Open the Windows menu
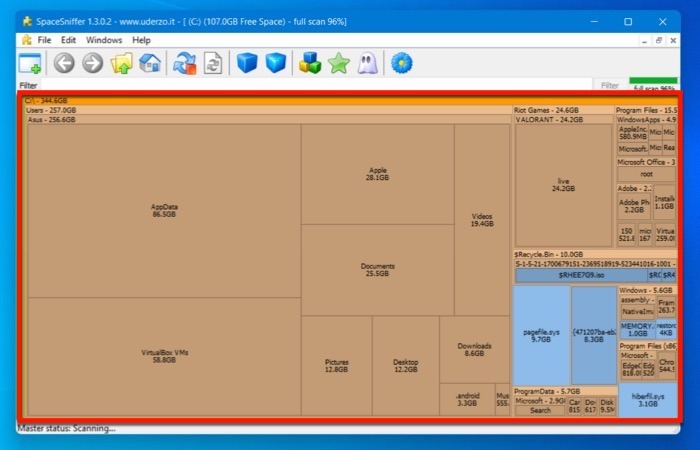 104,40
